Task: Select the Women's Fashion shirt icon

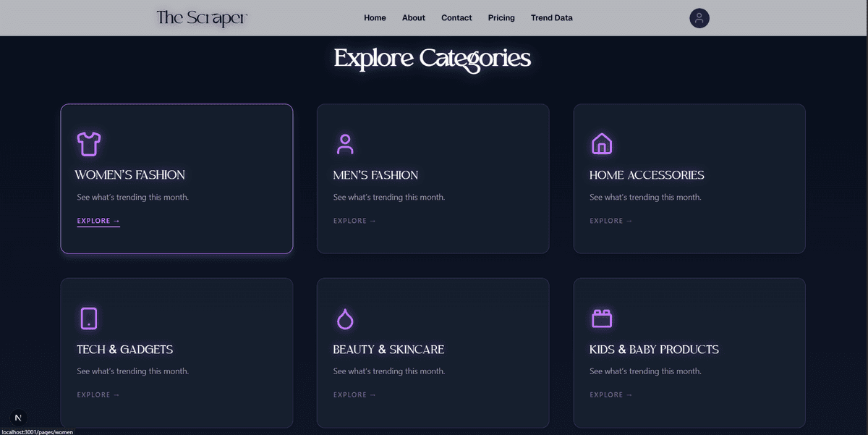Action: point(88,143)
